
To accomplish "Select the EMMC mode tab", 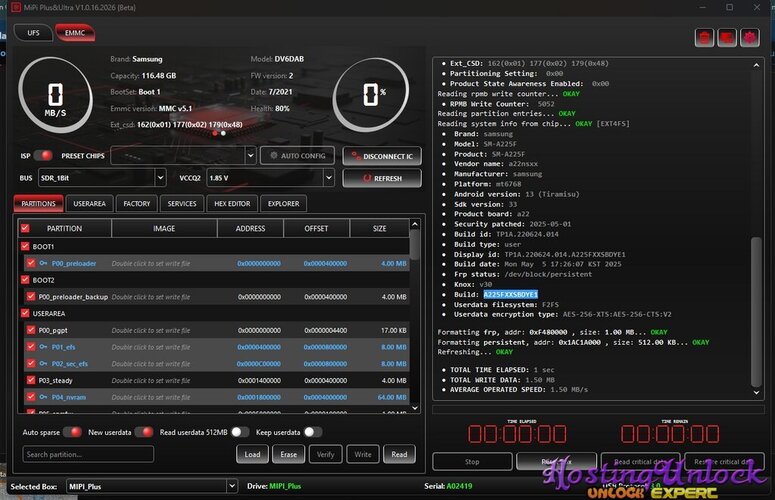I will [75, 33].
